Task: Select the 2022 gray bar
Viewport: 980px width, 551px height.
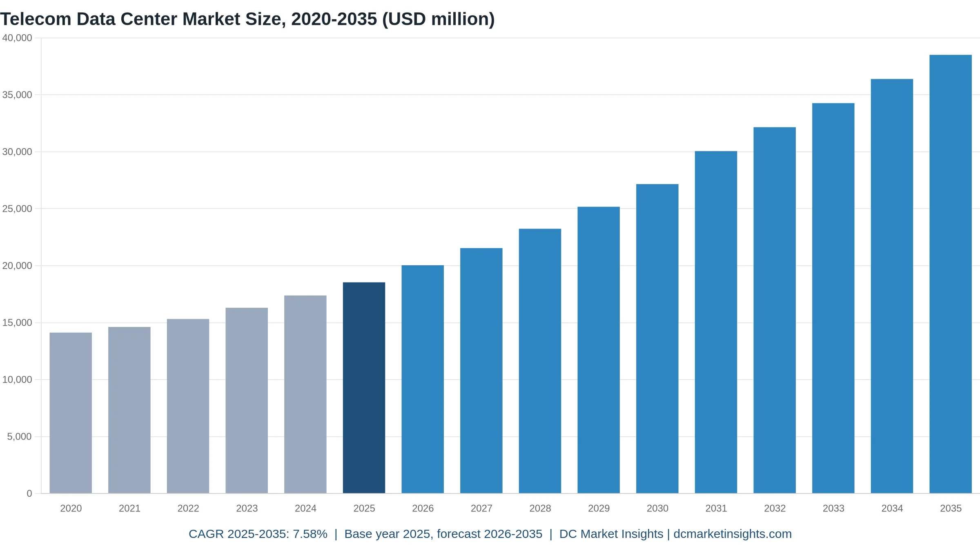Action: [x=188, y=406]
